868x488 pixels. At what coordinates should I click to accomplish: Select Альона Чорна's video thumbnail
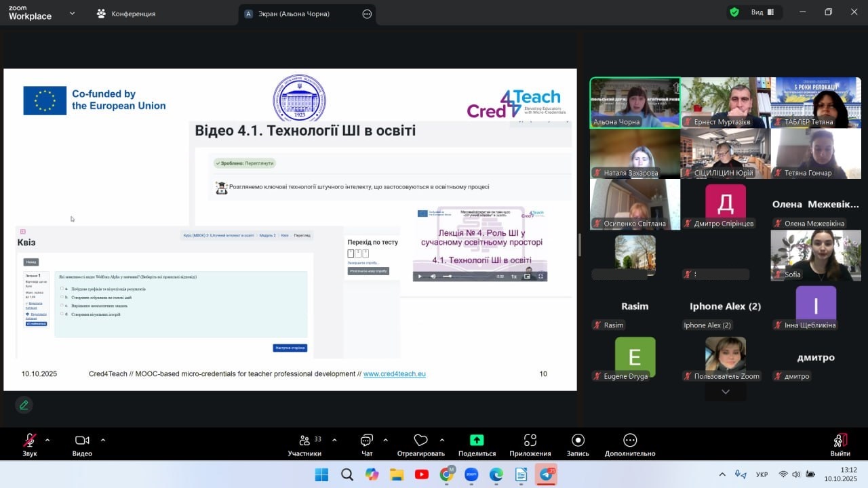pos(635,102)
